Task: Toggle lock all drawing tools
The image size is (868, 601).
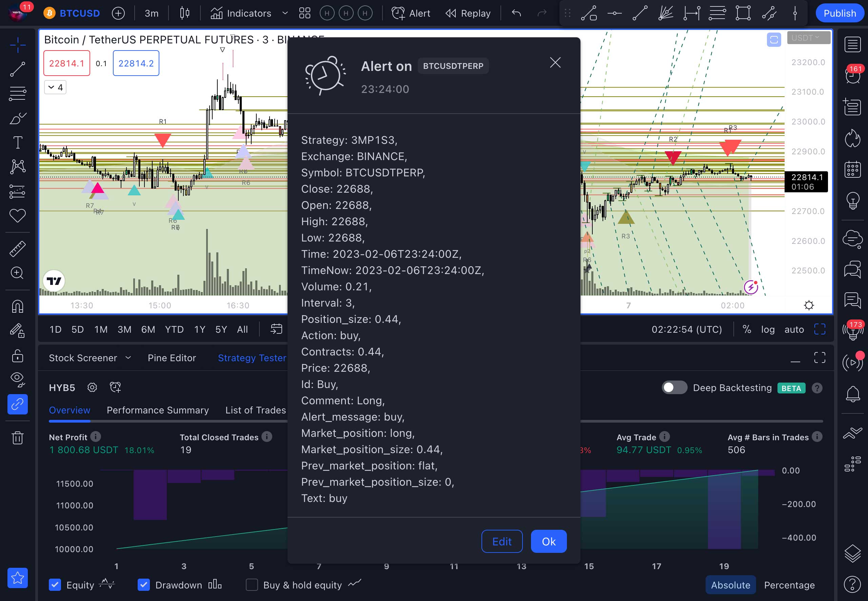Action: [18, 355]
